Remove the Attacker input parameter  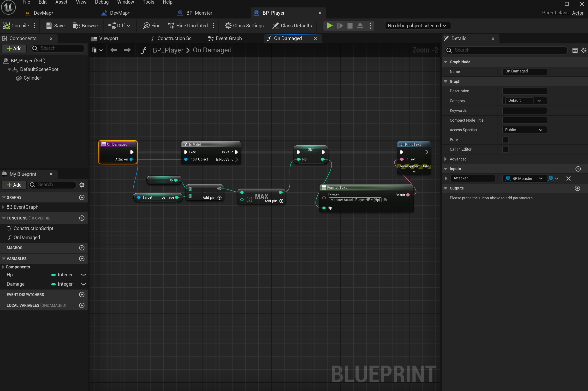(x=568, y=178)
